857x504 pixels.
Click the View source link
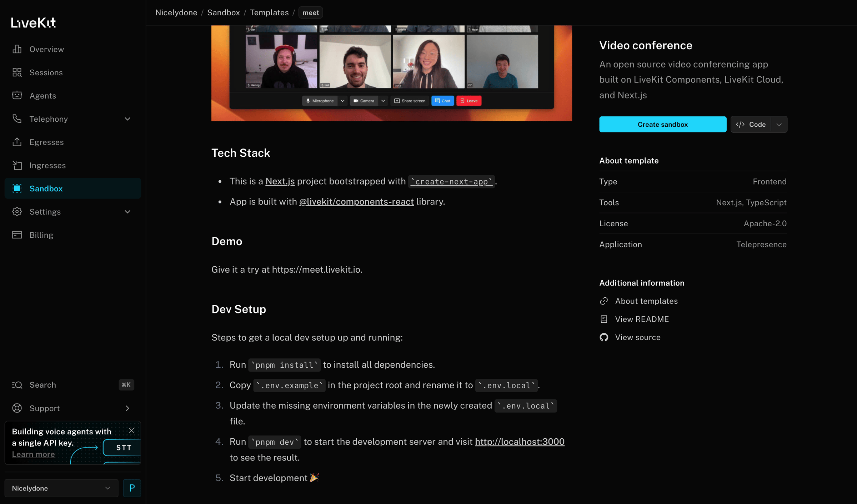coord(638,337)
